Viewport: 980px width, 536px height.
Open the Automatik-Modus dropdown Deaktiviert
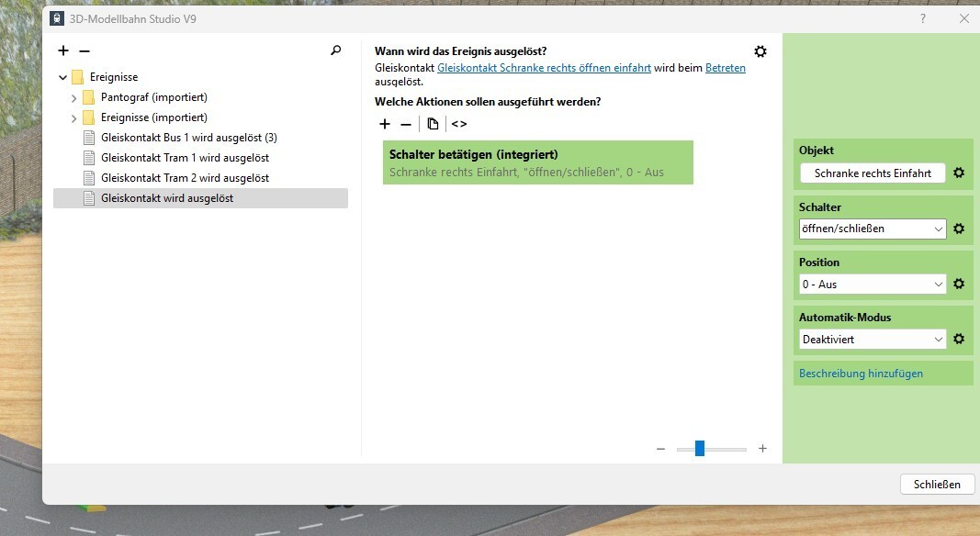tap(873, 340)
